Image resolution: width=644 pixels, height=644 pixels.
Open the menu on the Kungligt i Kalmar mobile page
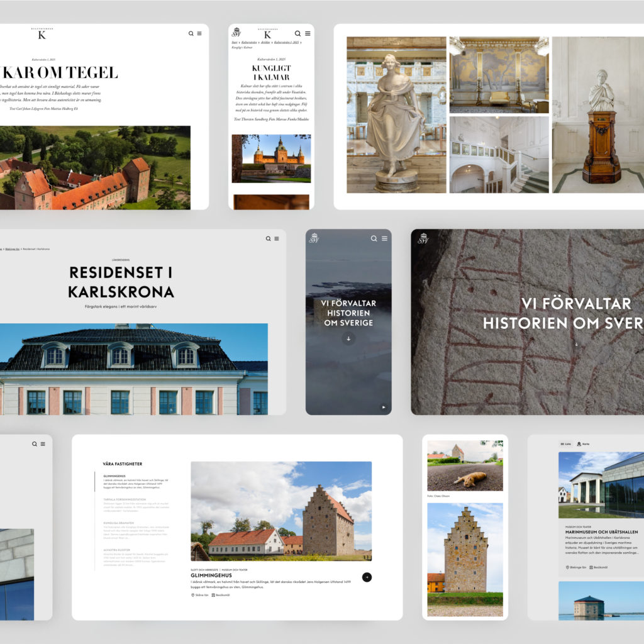point(308,34)
